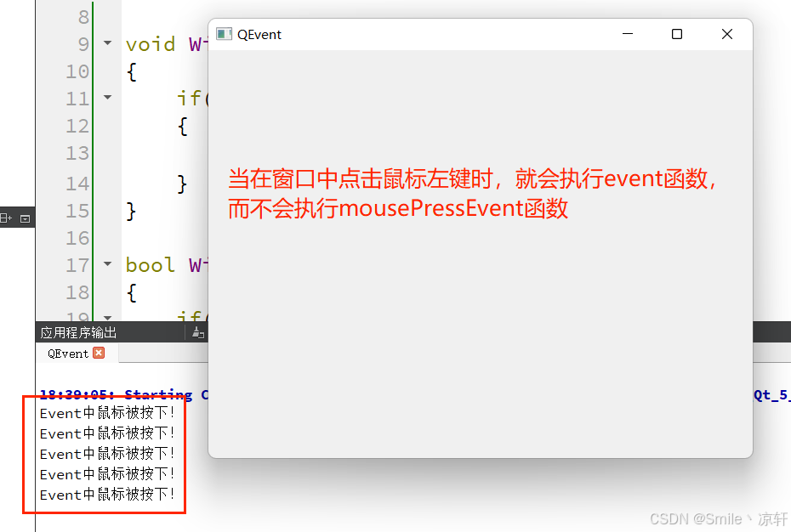
Task: Click the QEvent window title icon
Action: point(224,34)
